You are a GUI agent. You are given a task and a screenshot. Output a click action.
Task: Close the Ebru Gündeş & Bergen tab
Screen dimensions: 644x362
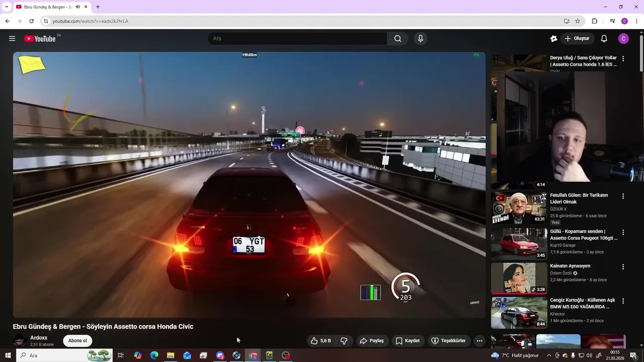tap(86, 7)
